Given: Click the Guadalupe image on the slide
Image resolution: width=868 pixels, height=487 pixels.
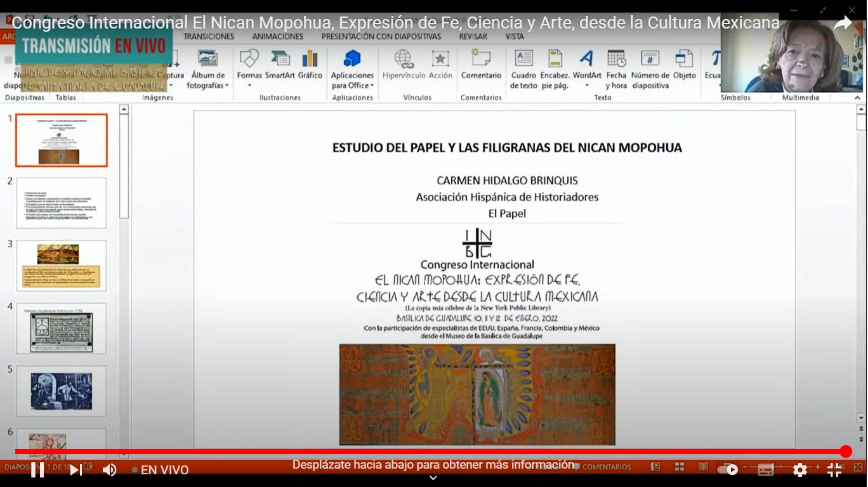Looking at the screenshot, I should click(477, 394).
